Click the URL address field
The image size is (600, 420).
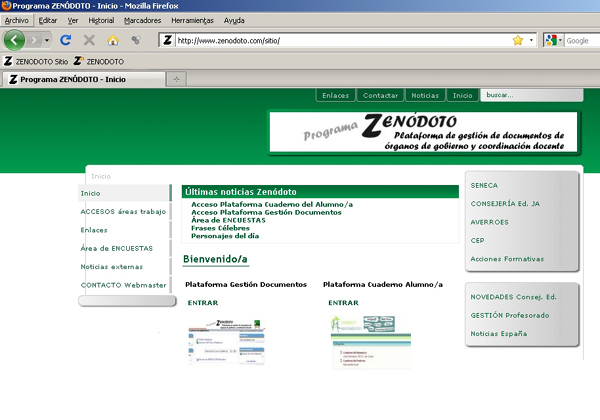pos(342,41)
